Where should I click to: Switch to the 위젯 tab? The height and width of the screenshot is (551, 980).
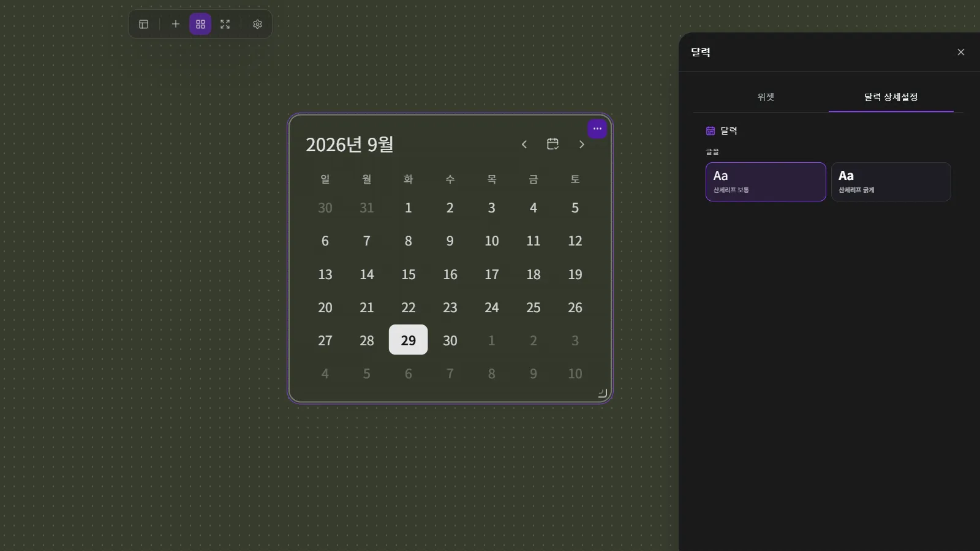(766, 97)
